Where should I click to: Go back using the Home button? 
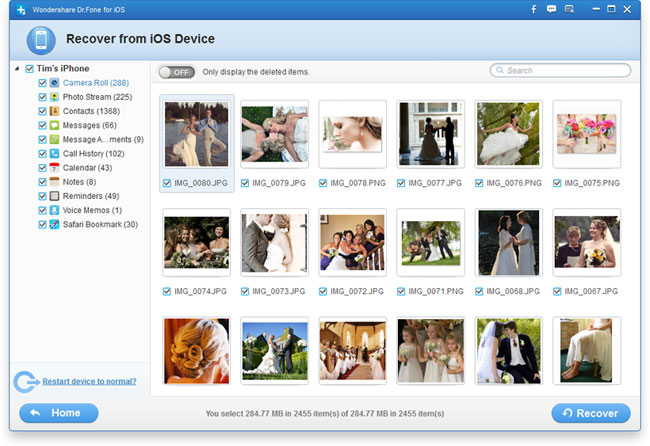(59, 413)
